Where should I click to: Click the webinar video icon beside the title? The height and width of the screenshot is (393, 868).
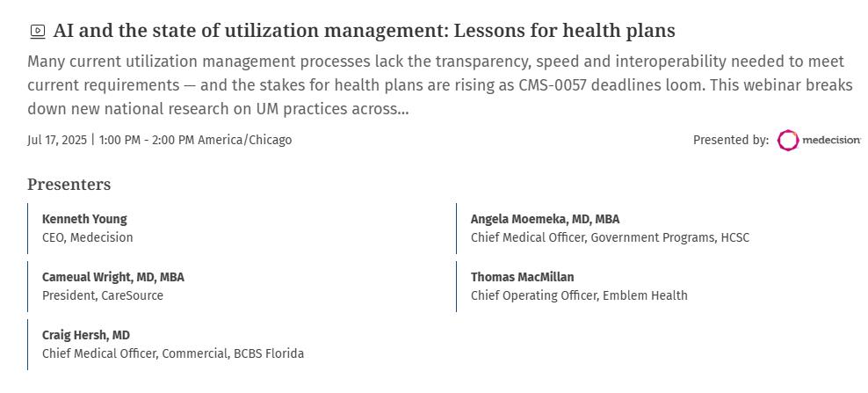click(x=38, y=32)
